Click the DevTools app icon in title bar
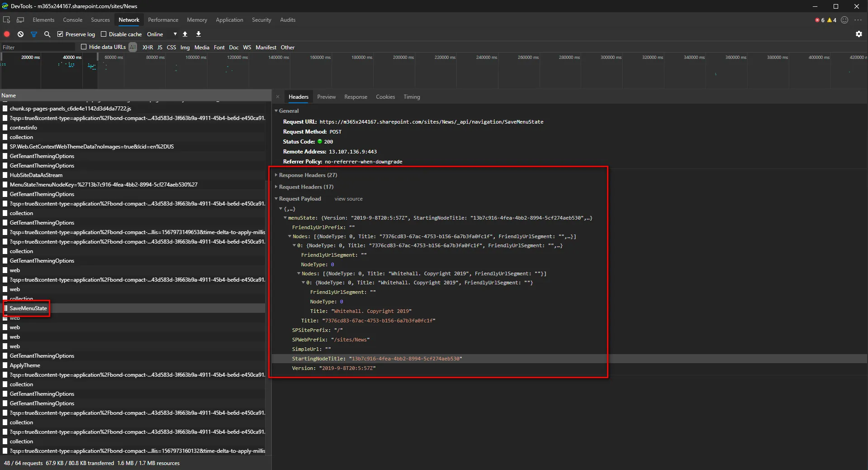 pyautogui.click(x=5, y=6)
